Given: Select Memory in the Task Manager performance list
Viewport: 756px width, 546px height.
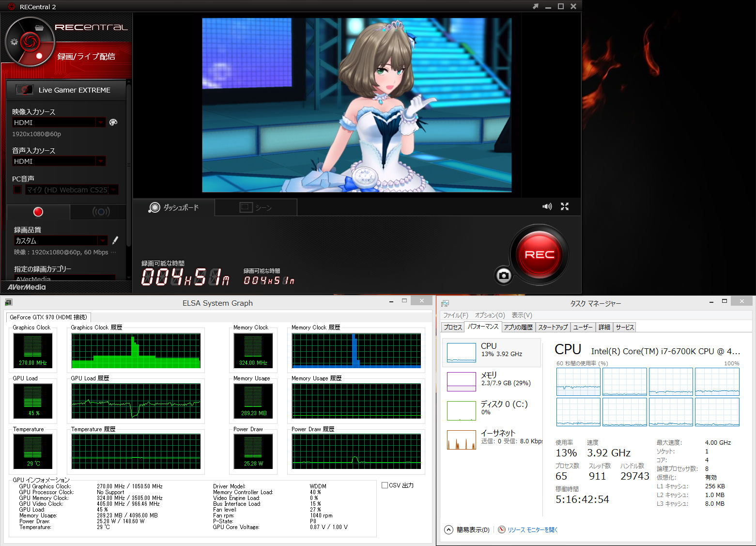Looking at the screenshot, I should coord(492,381).
